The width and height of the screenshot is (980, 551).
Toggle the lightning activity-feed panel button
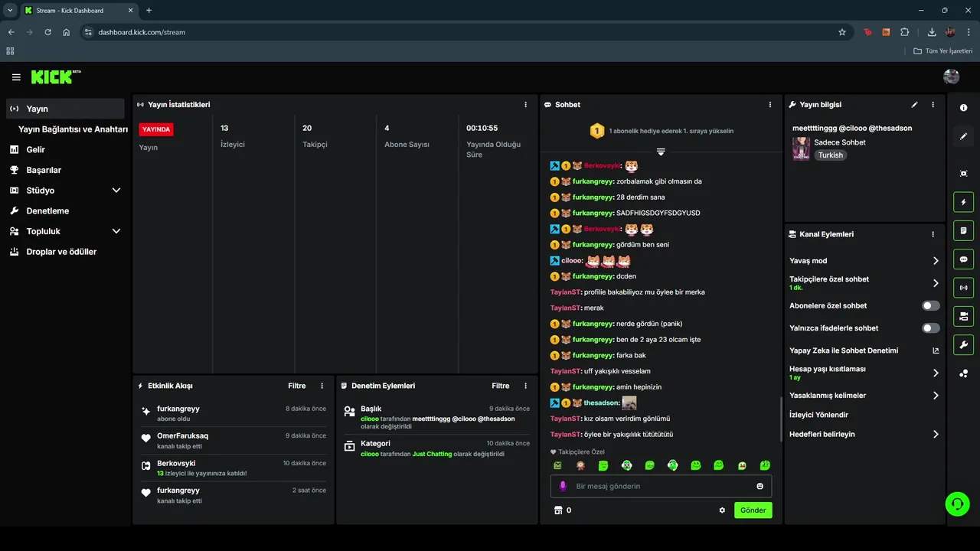click(963, 202)
